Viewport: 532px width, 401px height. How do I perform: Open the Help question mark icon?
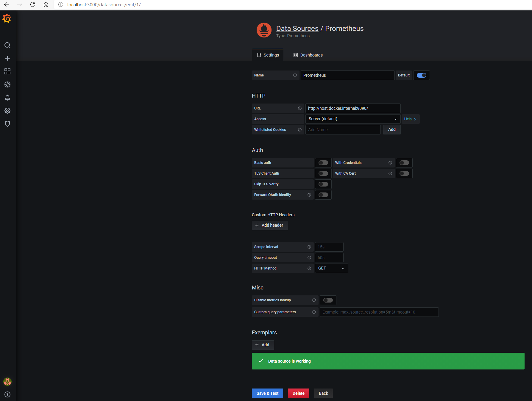[7, 394]
